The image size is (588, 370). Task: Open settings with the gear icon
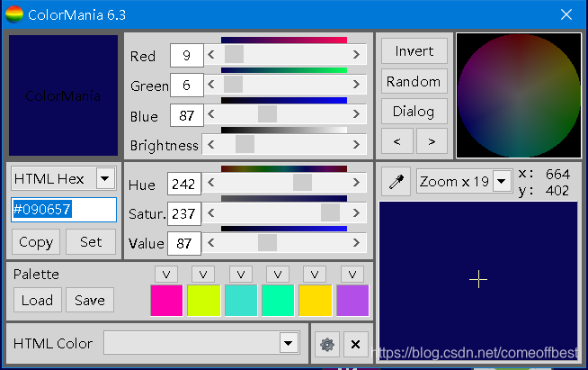327,344
